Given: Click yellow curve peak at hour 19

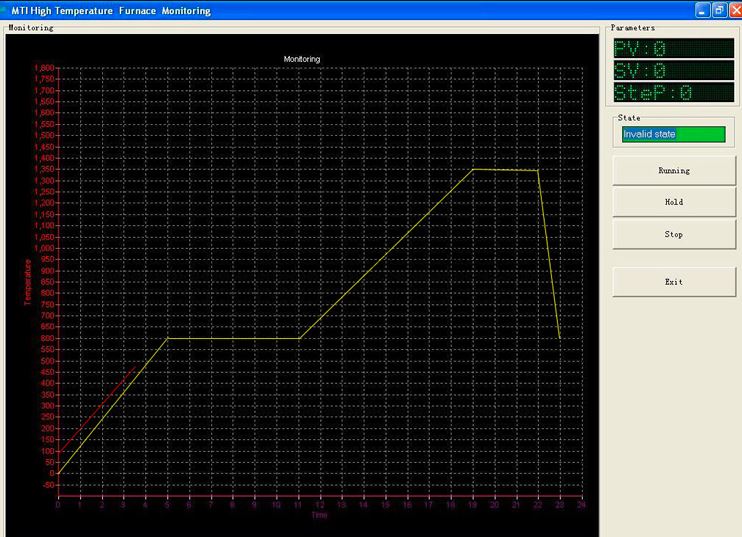Looking at the screenshot, I should tap(473, 169).
